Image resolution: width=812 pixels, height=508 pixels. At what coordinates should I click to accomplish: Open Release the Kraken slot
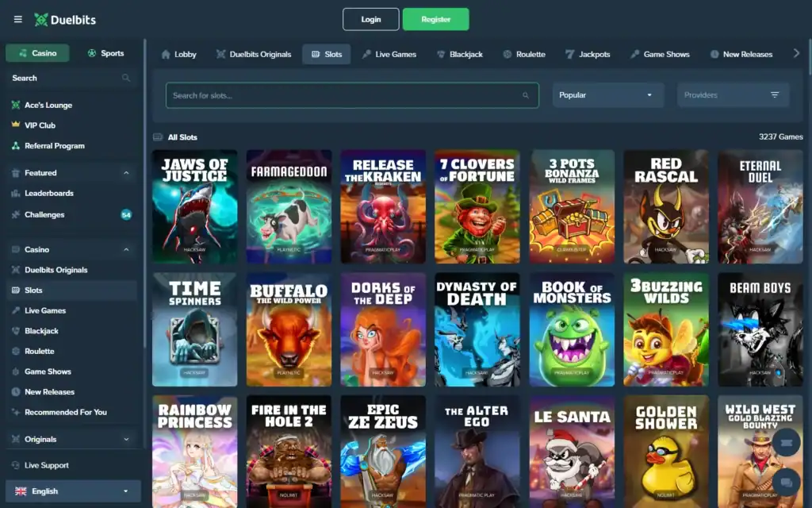(x=383, y=206)
